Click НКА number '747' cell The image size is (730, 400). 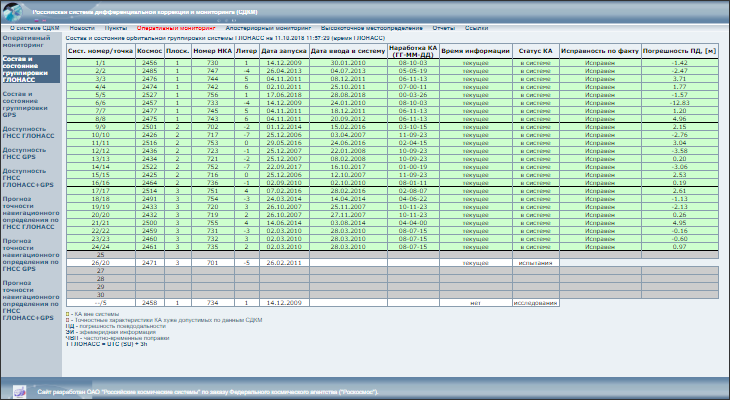click(212, 71)
